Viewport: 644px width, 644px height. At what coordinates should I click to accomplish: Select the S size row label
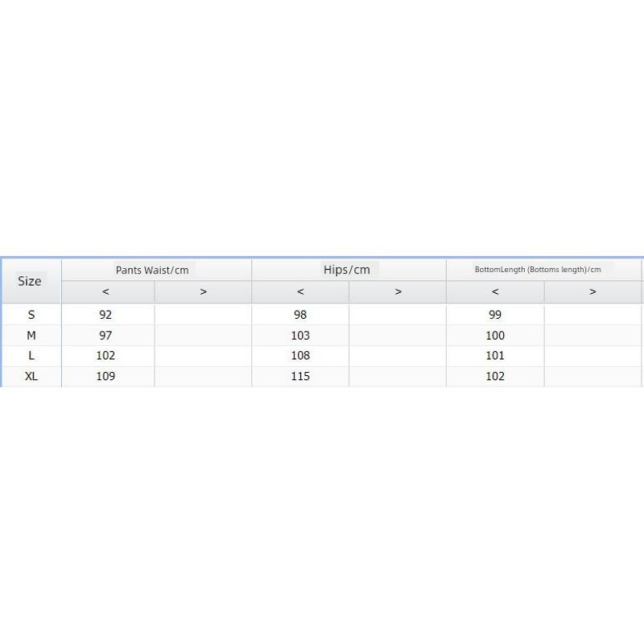[x=31, y=315]
